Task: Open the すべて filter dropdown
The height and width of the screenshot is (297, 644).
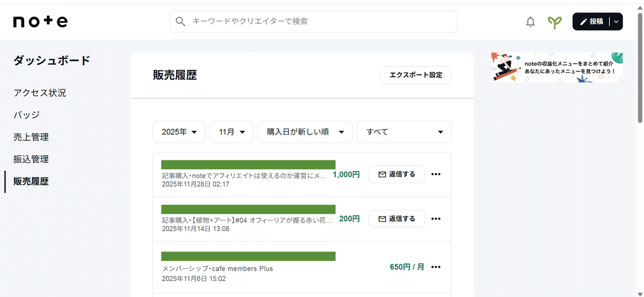Action: (x=404, y=132)
